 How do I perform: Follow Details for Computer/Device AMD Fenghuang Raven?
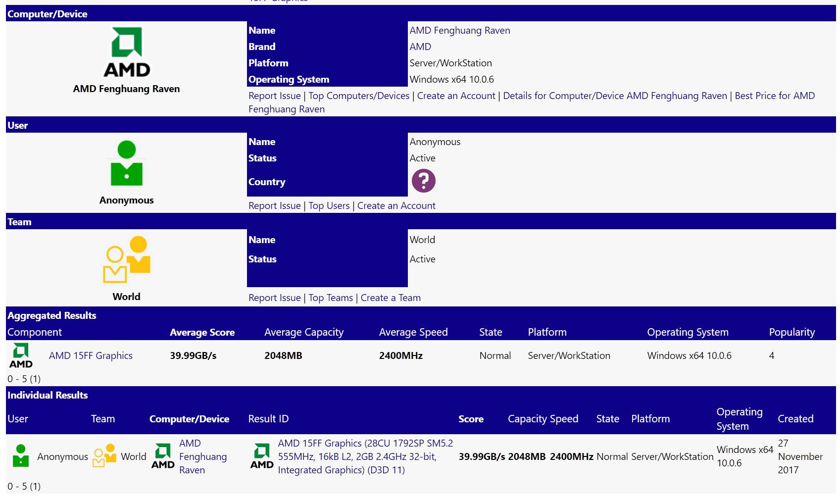click(x=615, y=96)
